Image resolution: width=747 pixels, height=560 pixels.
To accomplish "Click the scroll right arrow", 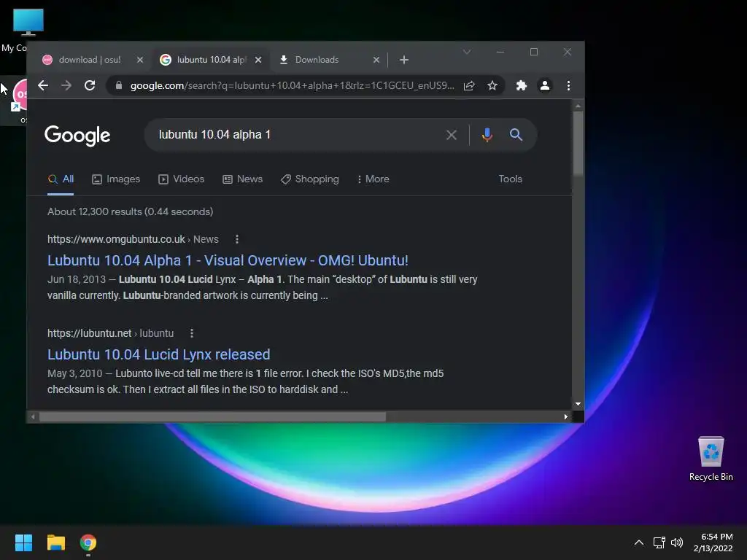I will tap(565, 417).
